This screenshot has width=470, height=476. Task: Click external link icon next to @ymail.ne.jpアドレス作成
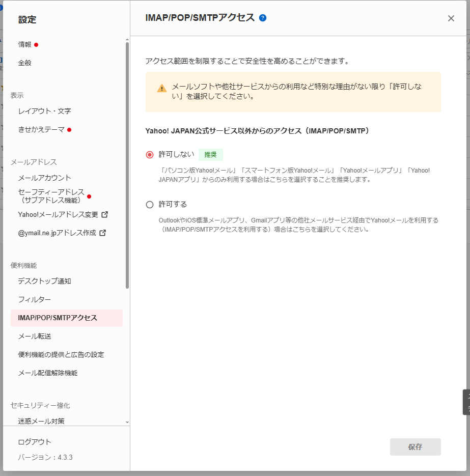[103, 233]
